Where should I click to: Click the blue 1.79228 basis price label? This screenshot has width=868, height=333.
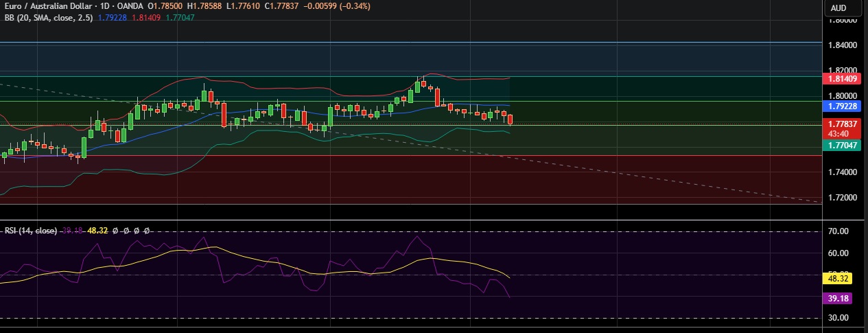[x=843, y=106]
